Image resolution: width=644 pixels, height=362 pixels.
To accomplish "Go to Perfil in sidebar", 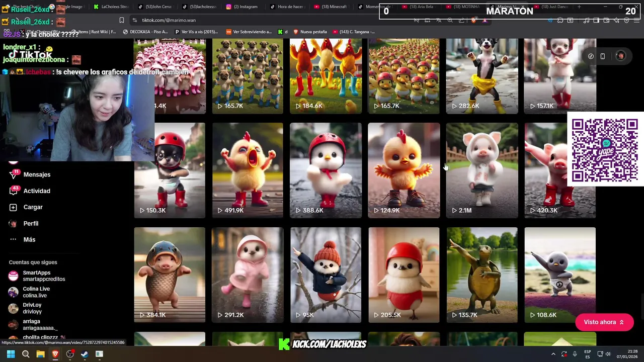I will [x=24, y=223].
